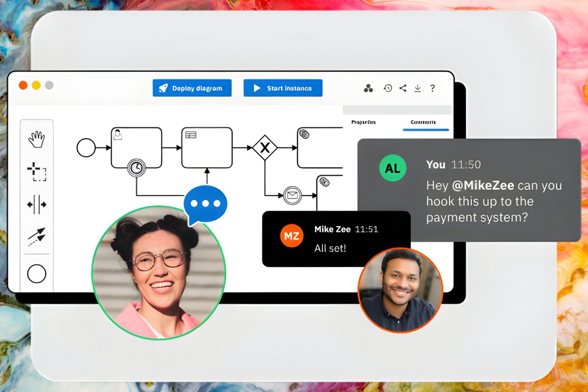This screenshot has height=392, width=588.
Task: Select the message envelope event
Action: coord(292,196)
